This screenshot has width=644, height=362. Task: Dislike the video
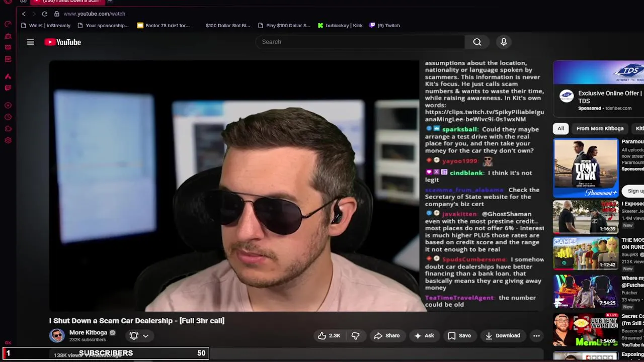pyautogui.click(x=355, y=335)
